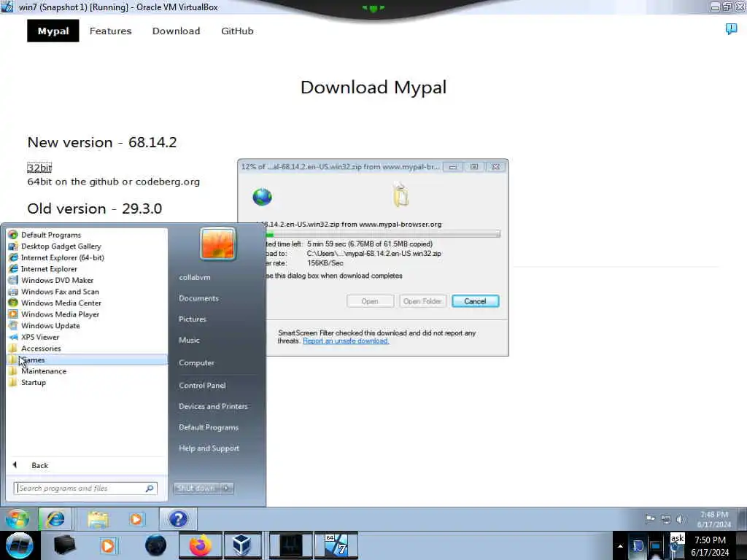Open the GitHub link in navigation

(x=237, y=31)
